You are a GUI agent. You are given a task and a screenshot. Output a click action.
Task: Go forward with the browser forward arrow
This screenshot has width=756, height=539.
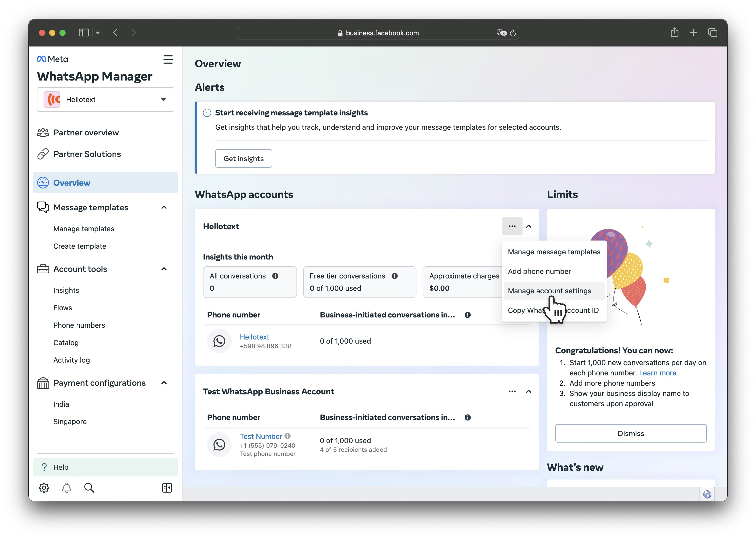(133, 33)
